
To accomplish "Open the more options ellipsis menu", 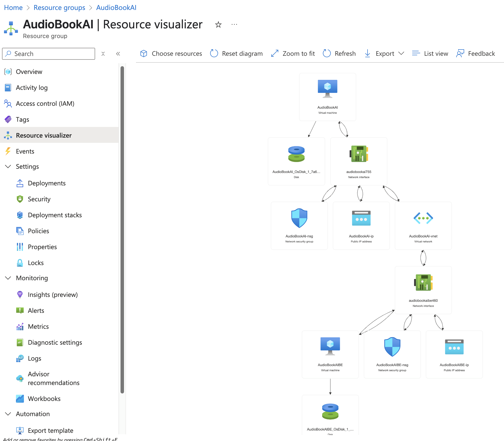I will tap(234, 24).
